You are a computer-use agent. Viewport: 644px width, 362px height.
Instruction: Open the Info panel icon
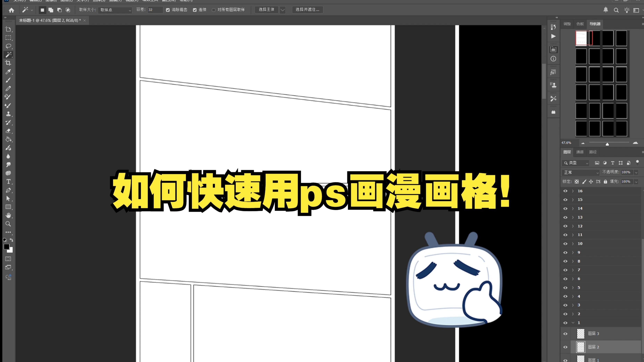pyautogui.click(x=553, y=59)
